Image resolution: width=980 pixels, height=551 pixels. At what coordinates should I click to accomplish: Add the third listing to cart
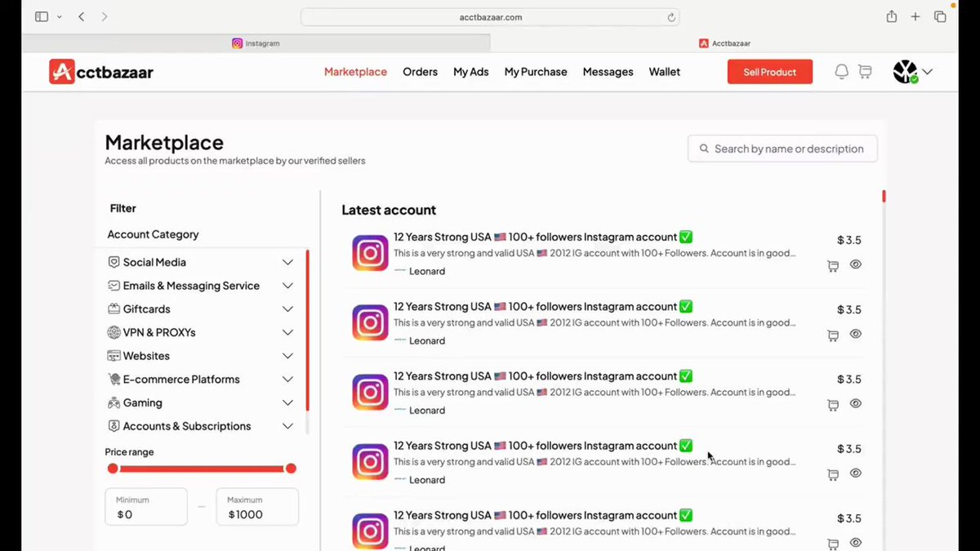point(833,405)
